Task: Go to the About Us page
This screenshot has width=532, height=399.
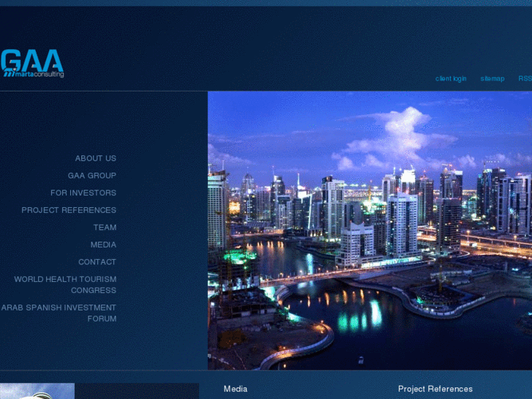Action: tap(96, 159)
